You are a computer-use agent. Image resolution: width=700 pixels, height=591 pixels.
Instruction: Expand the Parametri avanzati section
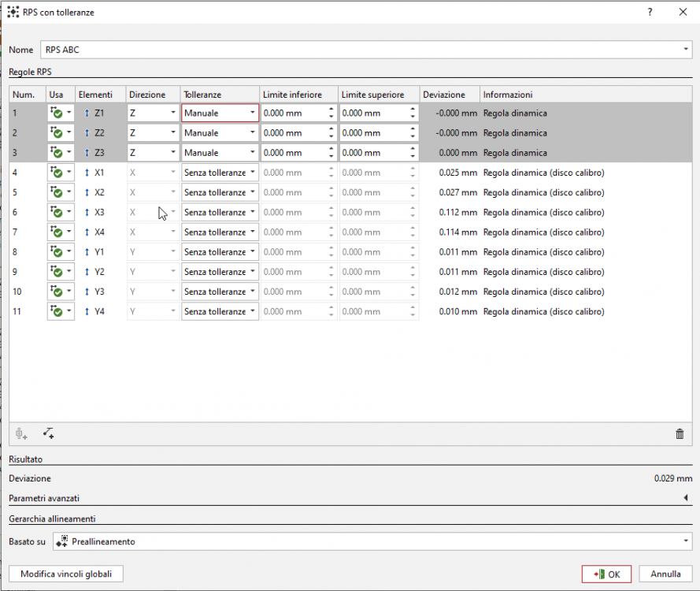coord(685,498)
